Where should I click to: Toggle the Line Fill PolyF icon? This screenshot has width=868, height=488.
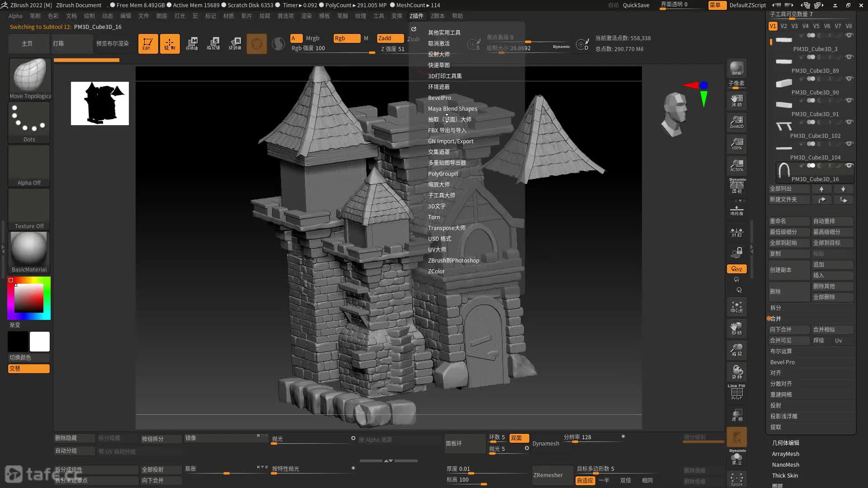(x=736, y=392)
